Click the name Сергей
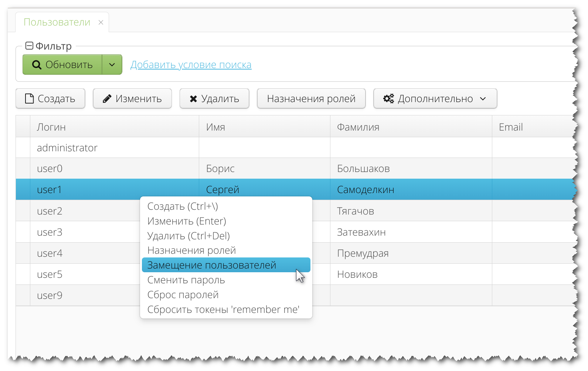 (x=222, y=189)
